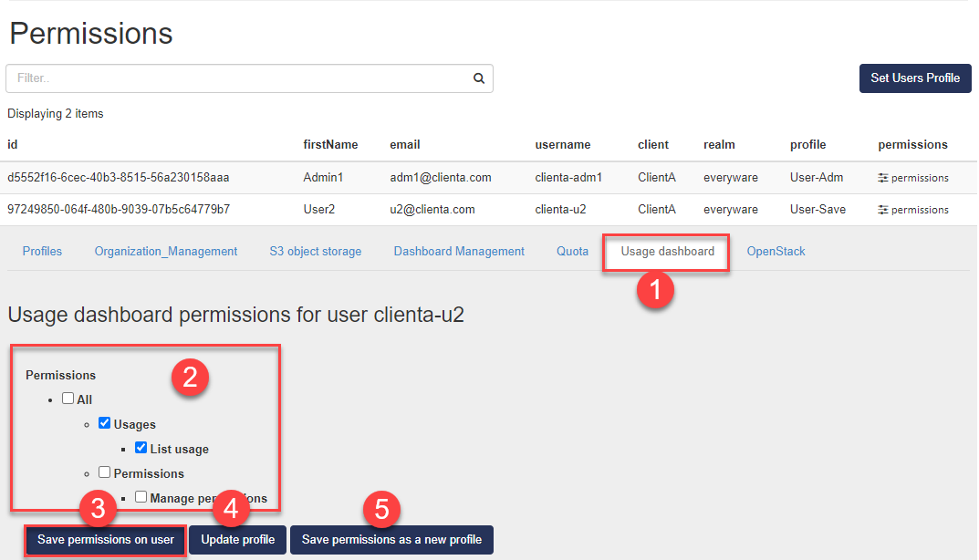Viewport: 979px width, 560px height.
Task: Uncheck the Usages checkbox
Action: tap(105, 423)
